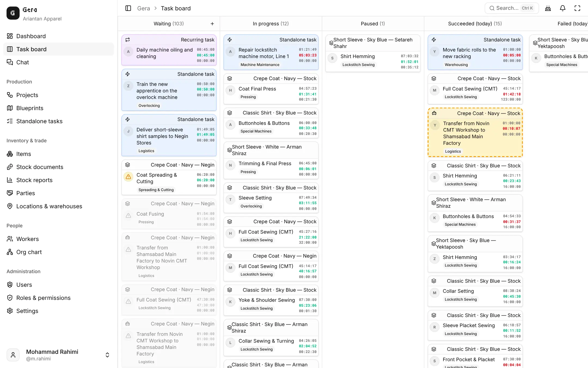
Task: Click the warning icon on Coat Fusing card
Action: [x=128, y=216]
